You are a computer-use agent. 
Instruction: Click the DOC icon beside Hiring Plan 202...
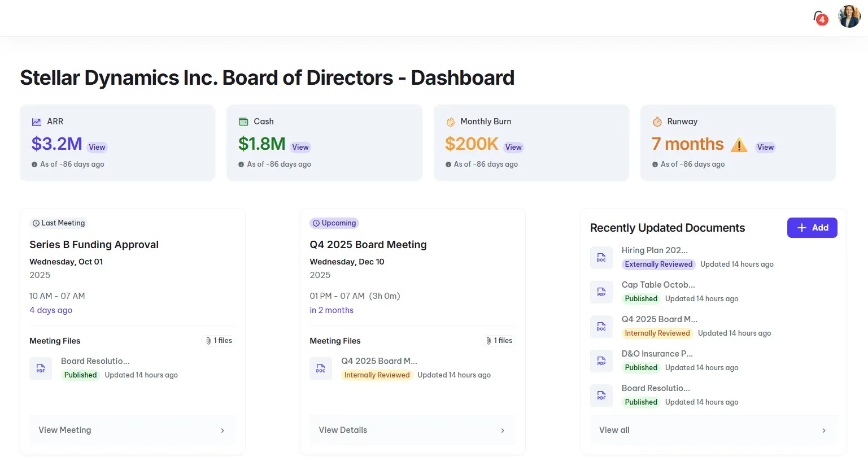601,257
